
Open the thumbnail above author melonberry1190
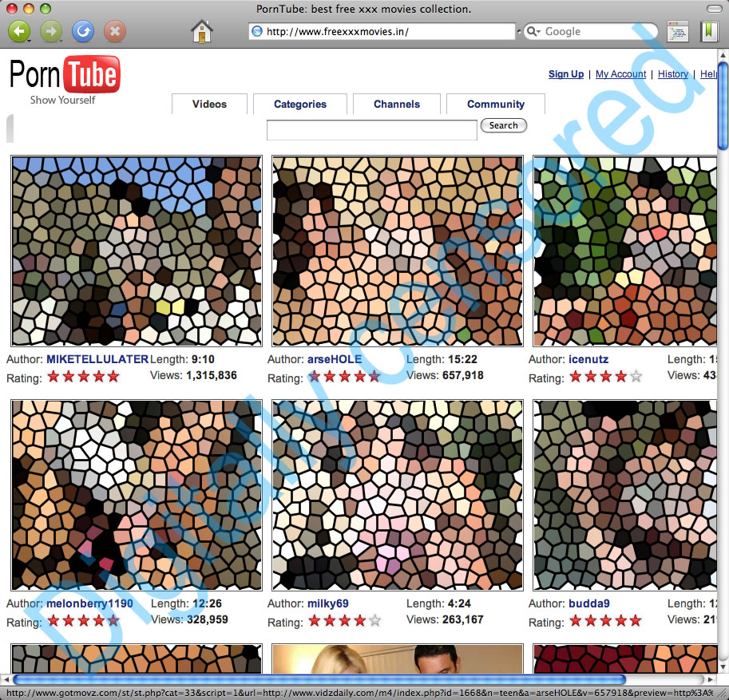137,495
